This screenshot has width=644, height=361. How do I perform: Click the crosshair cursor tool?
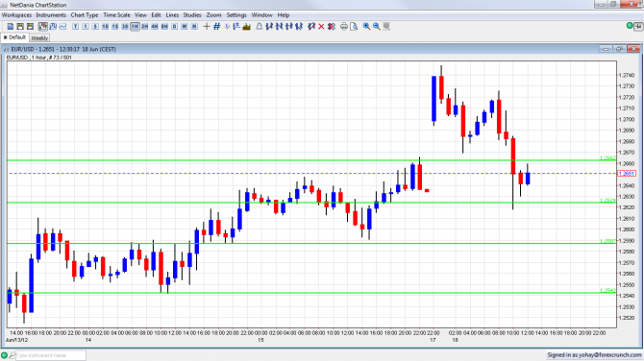pos(207,26)
